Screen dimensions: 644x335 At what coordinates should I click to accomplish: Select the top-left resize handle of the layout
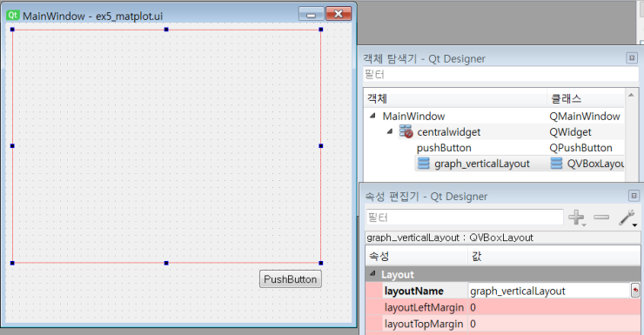[x=12, y=30]
